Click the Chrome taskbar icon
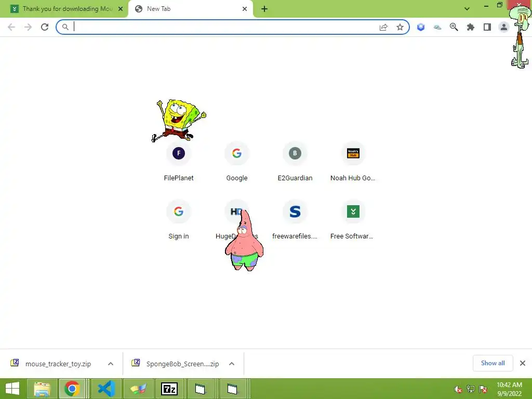Screen dimensions: 532x399 (x=72, y=389)
